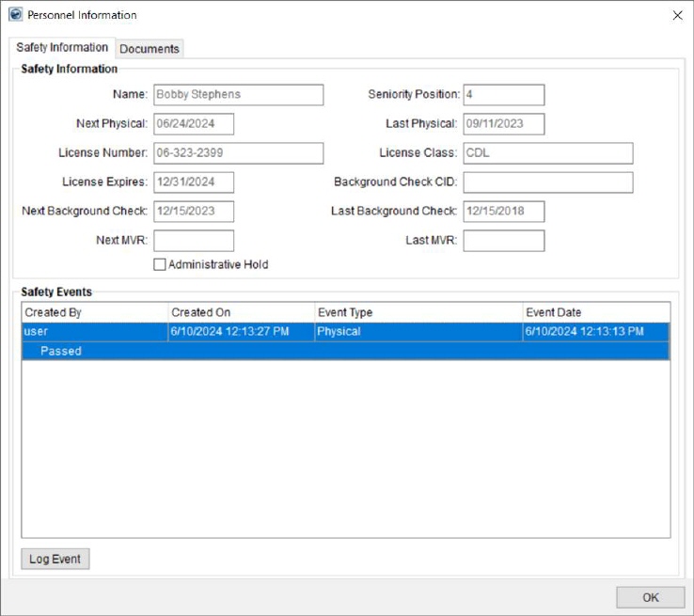Sort by the Event Type column header
694x616 pixels.
418,312
